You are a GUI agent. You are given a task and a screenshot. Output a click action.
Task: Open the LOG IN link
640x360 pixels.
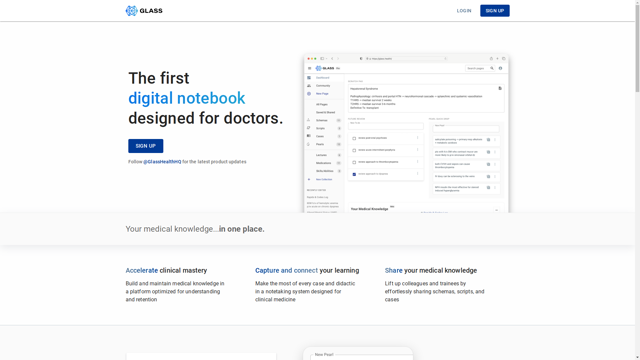coord(464,11)
